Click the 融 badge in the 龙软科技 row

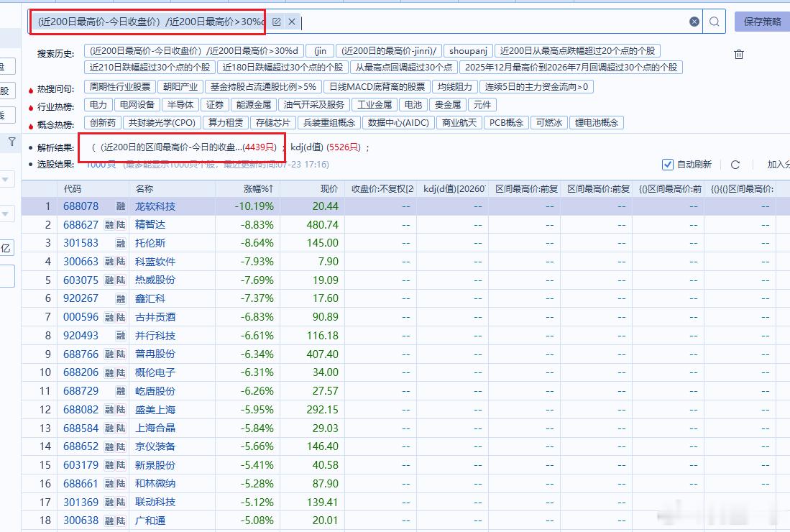121,206
